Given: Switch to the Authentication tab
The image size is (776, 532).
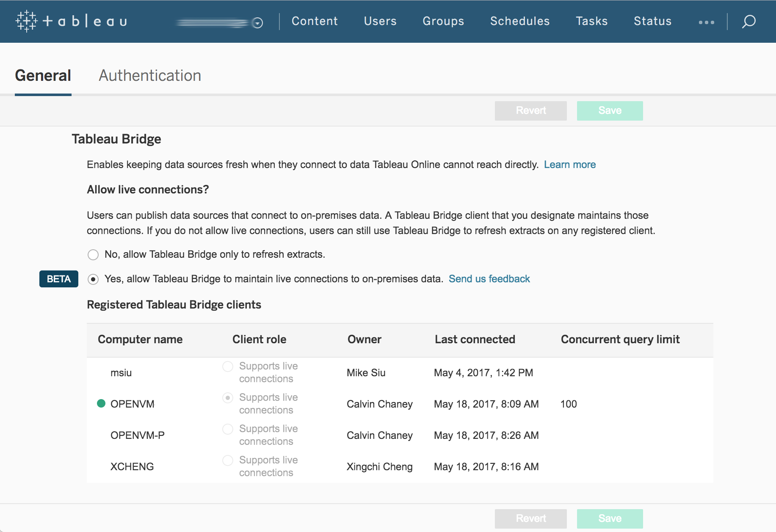Looking at the screenshot, I should click(x=150, y=76).
